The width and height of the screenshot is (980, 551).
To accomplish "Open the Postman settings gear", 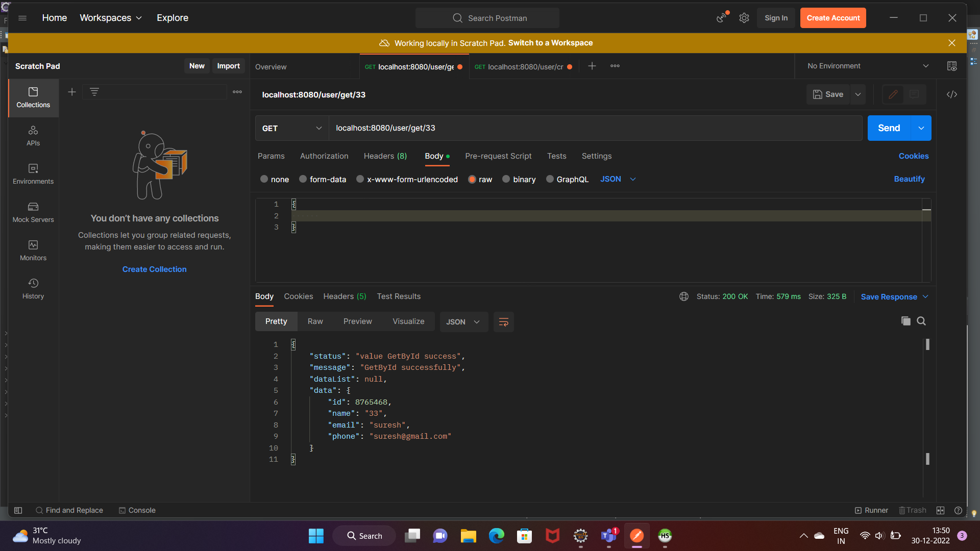I will [744, 18].
